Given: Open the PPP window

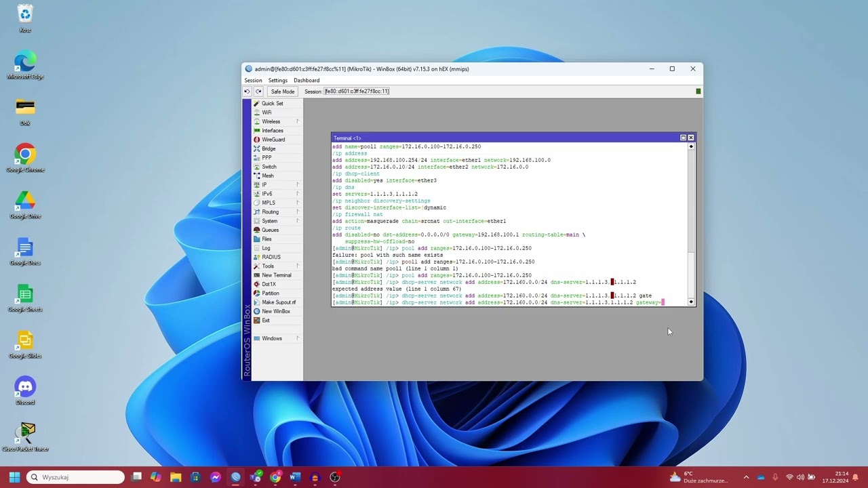Looking at the screenshot, I should pos(267,158).
